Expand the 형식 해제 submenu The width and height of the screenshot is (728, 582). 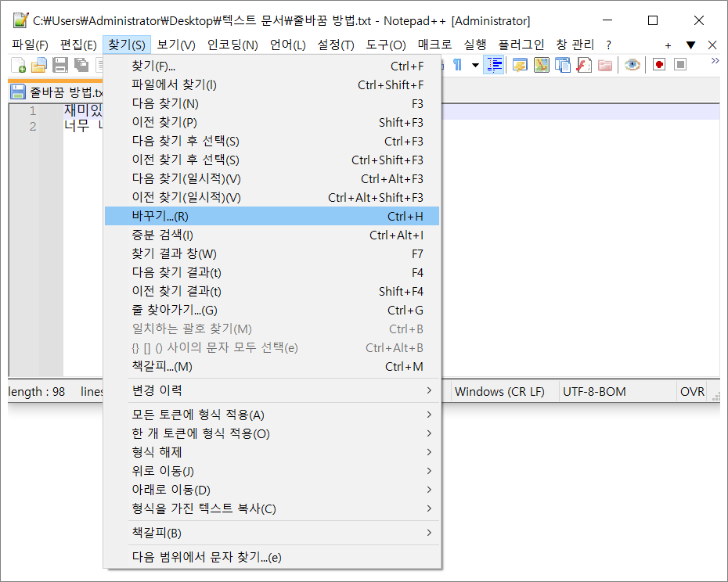pyautogui.click(x=272, y=452)
